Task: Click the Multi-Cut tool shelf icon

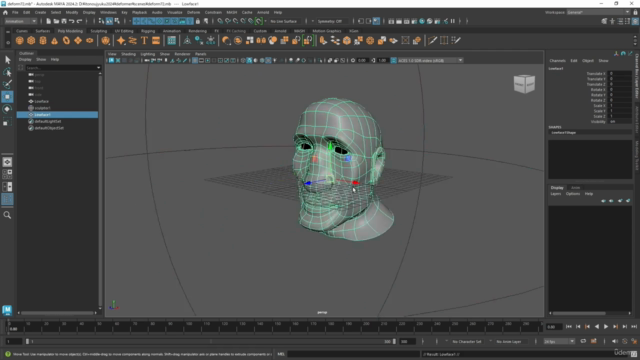Action: click(x=433, y=40)
